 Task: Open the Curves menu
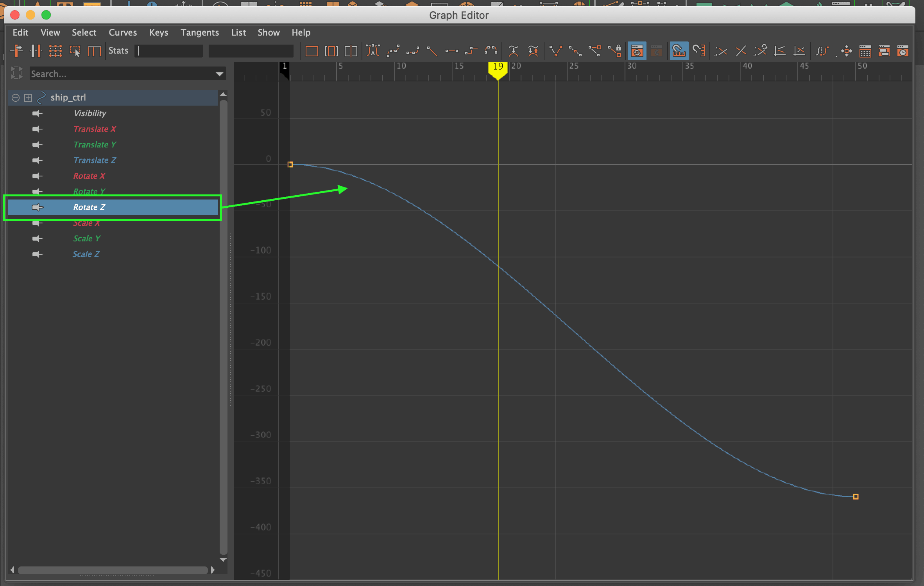[x=122, y=32]
